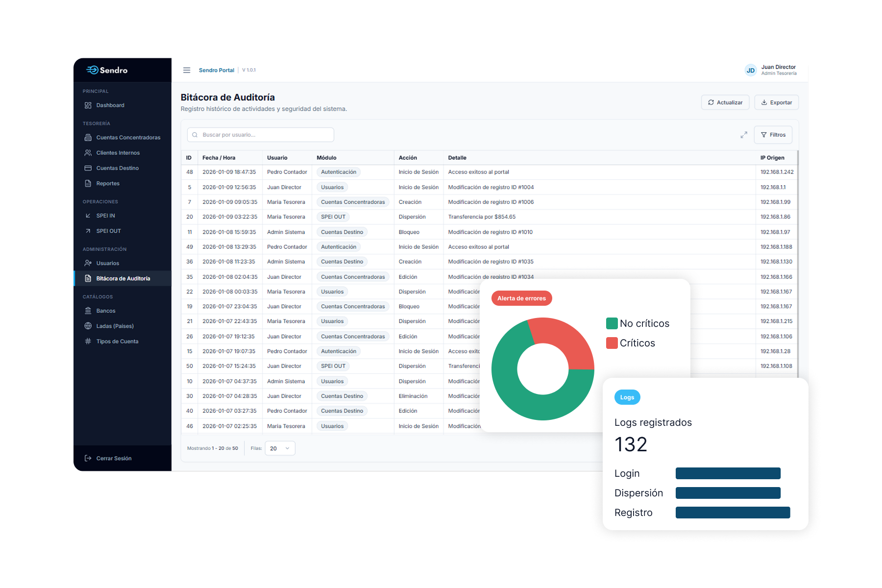Open SPEI IN operations page
Screen dimensions: 882x588
click(x=105, y=216)
